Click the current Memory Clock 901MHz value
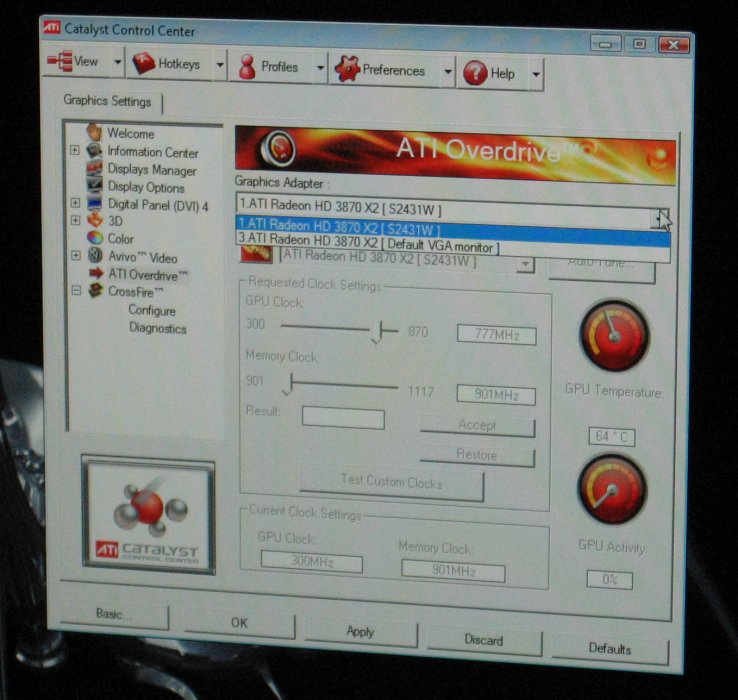Screen dimensions: 738x700 [453, 571]
